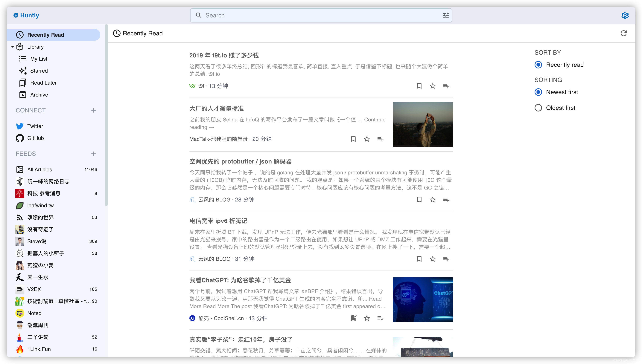The width and height of the screenshot is (642, 364).
Task: Open the Archive section
Action: point(39,95)
